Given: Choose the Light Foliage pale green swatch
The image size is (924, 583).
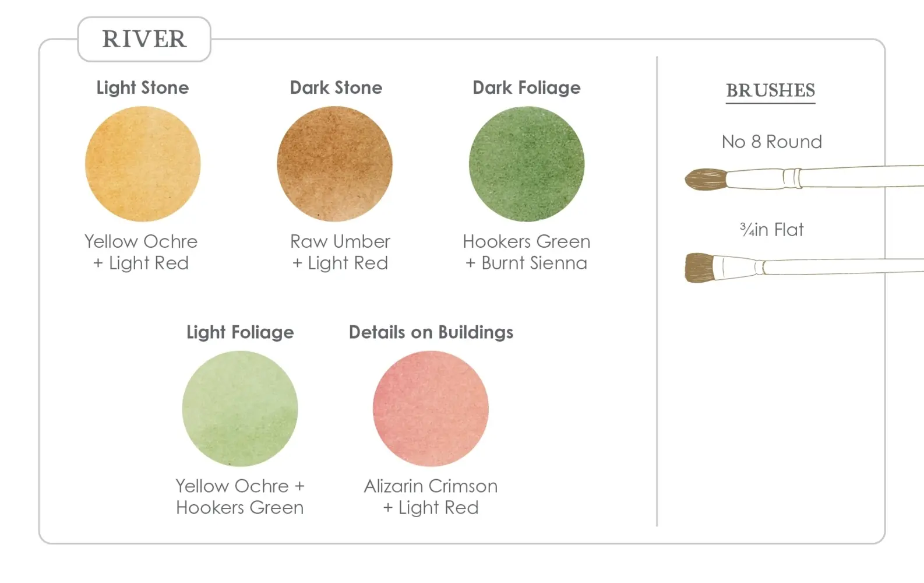Looking at the screenshot, I should coord(240,409).
